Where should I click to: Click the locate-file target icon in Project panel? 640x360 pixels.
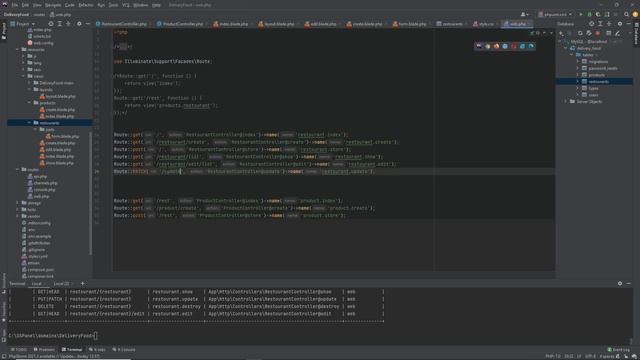51,24
